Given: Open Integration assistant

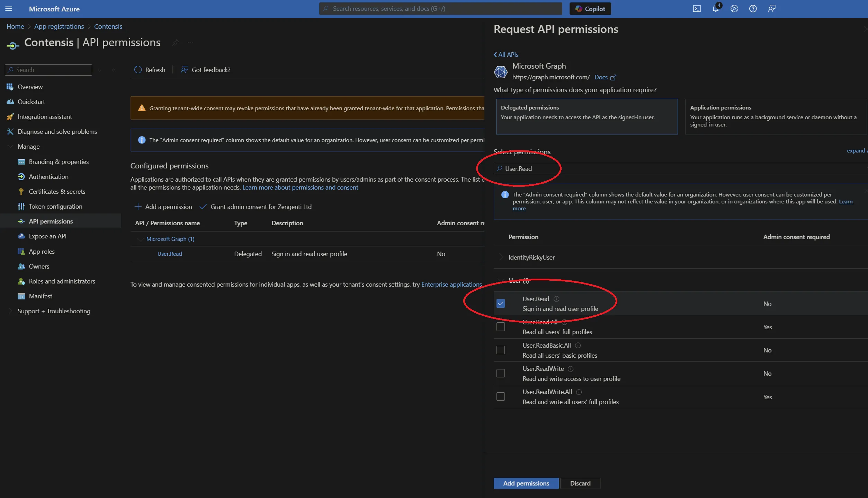Looking at the screenshot, I should click(x=45, y=116).
